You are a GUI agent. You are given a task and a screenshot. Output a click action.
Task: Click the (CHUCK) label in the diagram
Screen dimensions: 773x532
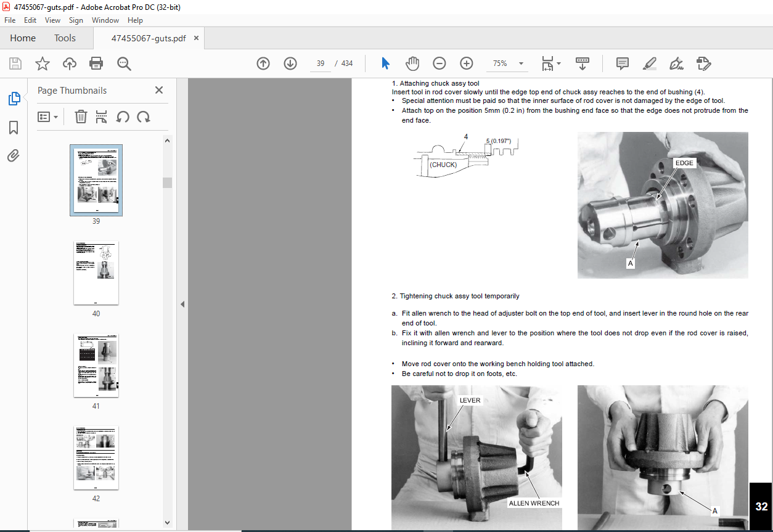(443, 165)
